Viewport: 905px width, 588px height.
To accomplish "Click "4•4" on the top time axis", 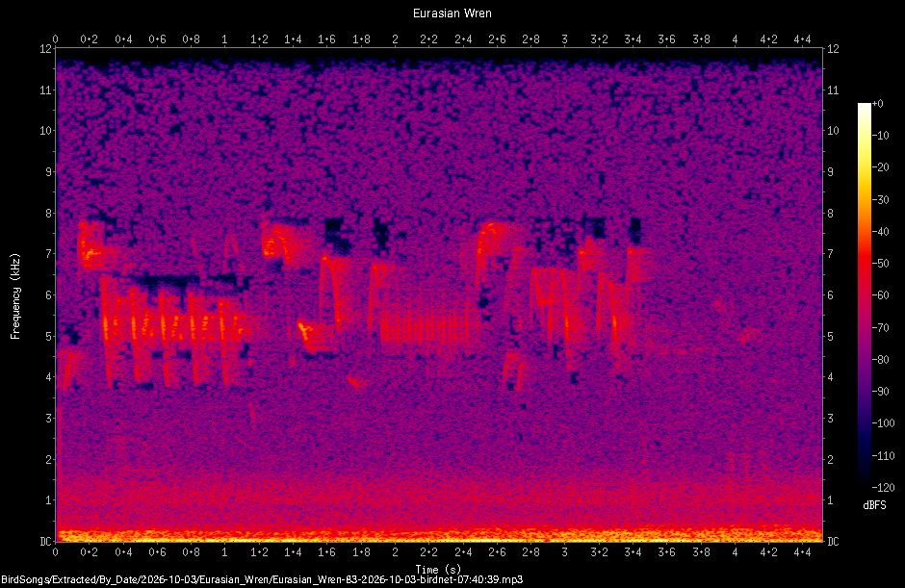I will (x=802, y=39).
